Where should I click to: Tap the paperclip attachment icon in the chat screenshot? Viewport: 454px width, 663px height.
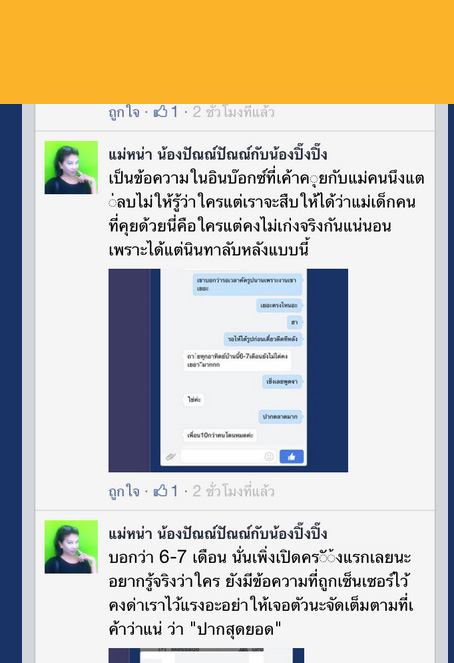pyautogui.click(x=171, y=457)
